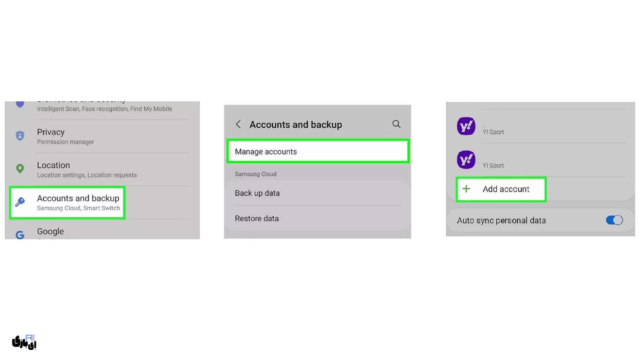Screen dimensions: 644x362
Task: Open Back up data
Action: point(257,193)
